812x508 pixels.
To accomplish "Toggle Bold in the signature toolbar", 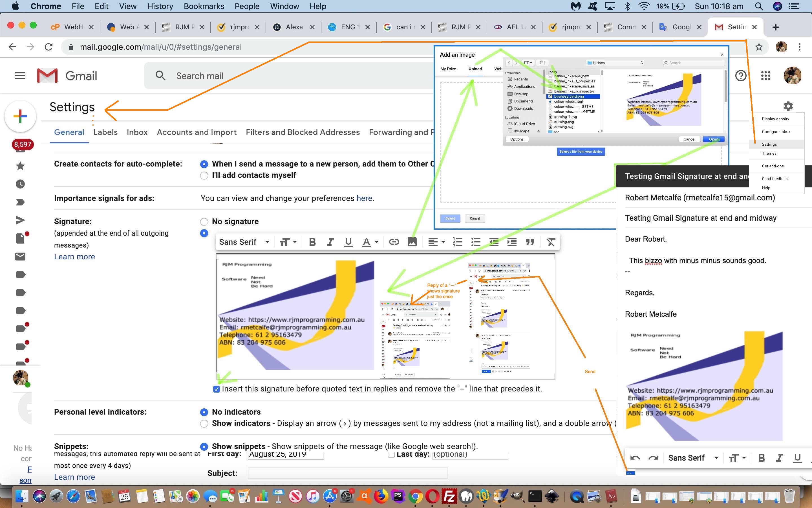I will tap(312, 242).
